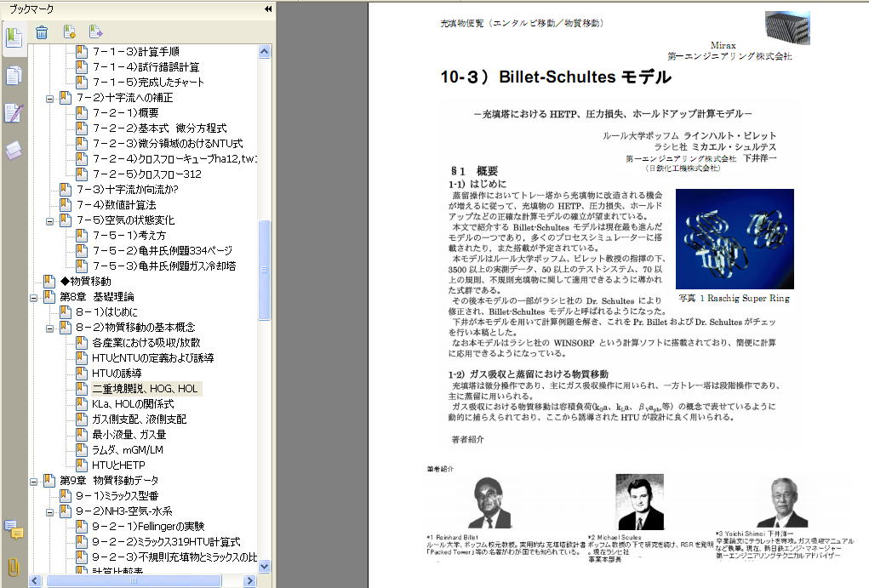
Task: Open bookmark 7-1-5)完成したチャート
Action: pos(148,82)
